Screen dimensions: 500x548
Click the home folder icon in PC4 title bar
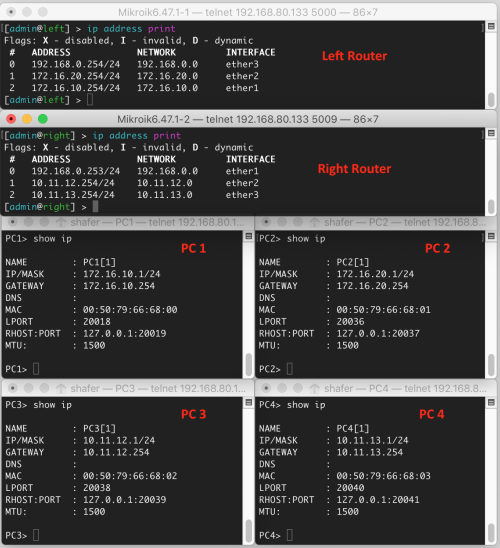314,388
